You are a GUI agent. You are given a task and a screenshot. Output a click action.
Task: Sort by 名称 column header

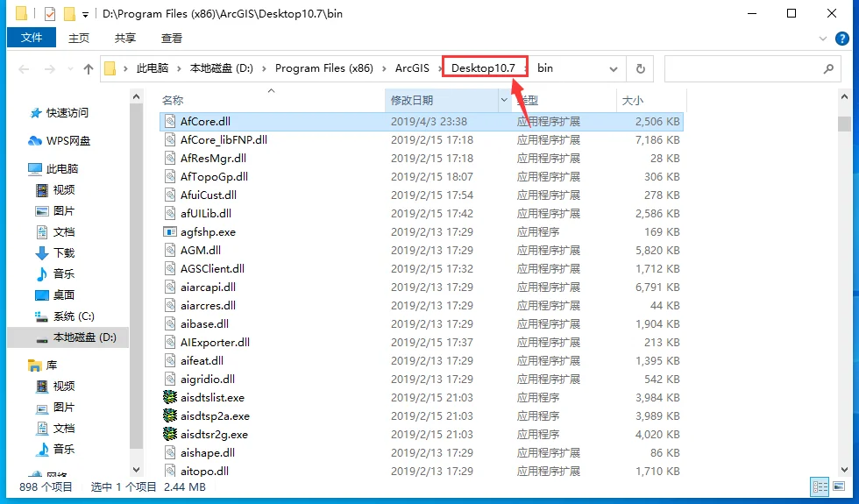(173, 100)
